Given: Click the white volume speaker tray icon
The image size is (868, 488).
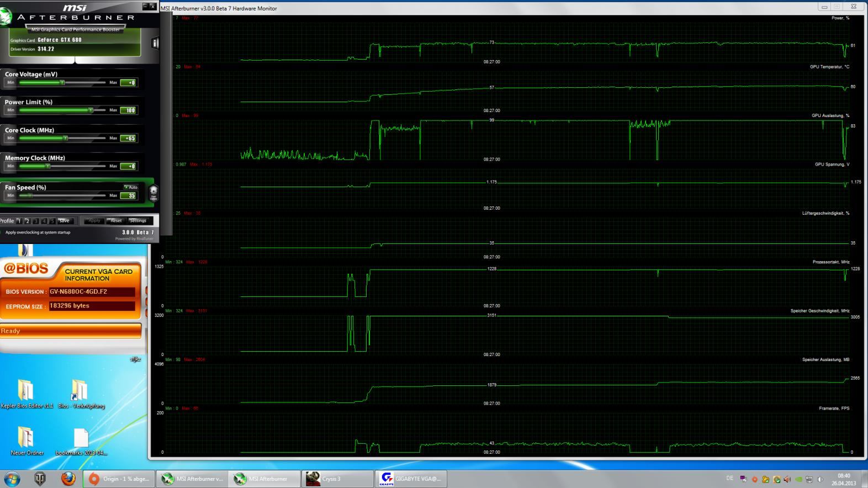Looking at the screenshot, I should 820,479.
